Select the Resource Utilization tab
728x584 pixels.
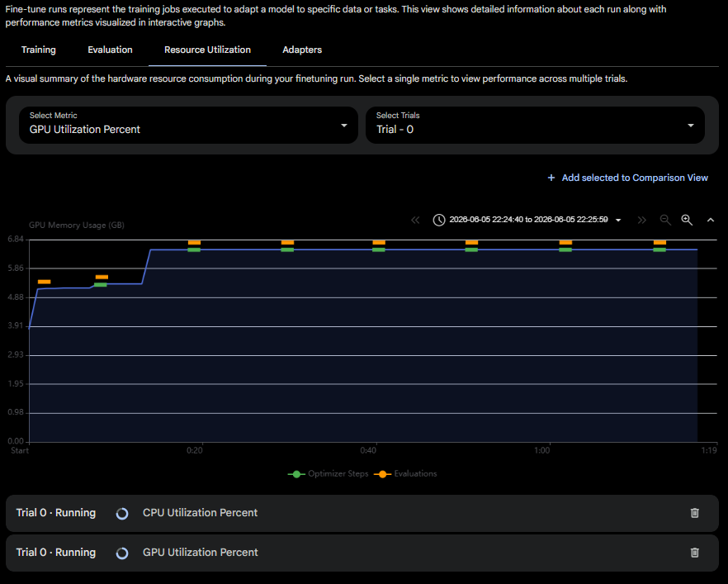pos(207,50)
